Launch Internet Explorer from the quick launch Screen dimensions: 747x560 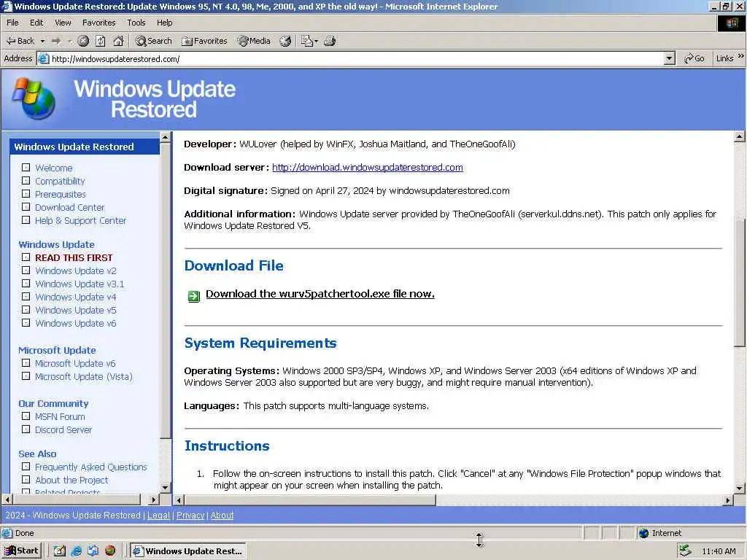pos(76,551)
